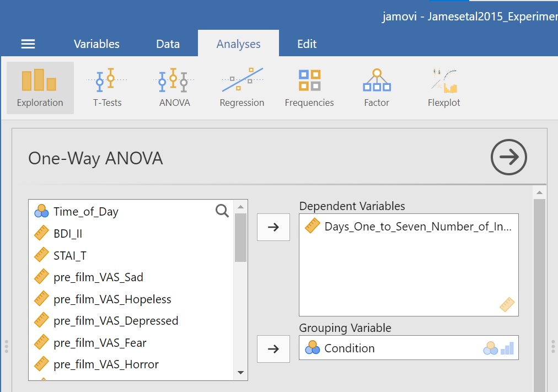Click the up arrow of options panel scrollbar

(539, 192)
